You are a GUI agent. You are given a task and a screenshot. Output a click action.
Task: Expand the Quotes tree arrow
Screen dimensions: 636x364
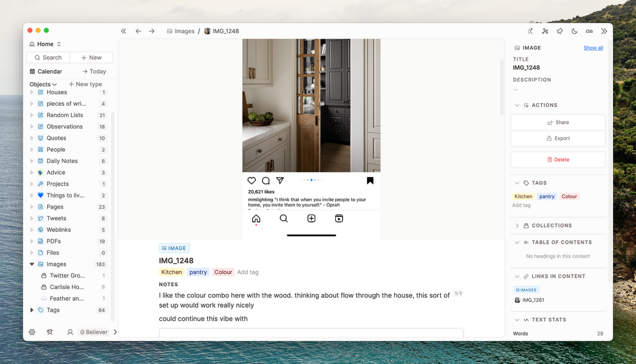32,138
